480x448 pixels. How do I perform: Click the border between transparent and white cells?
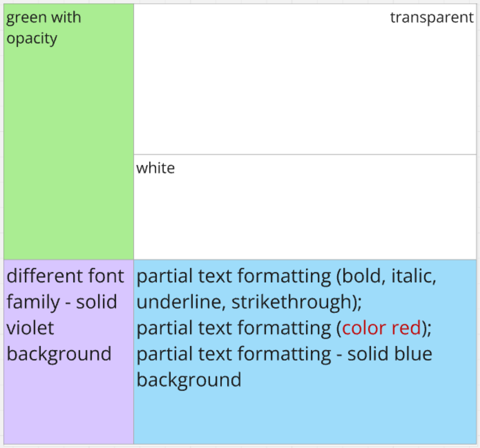pyautogui.click(x=305, y=154)
